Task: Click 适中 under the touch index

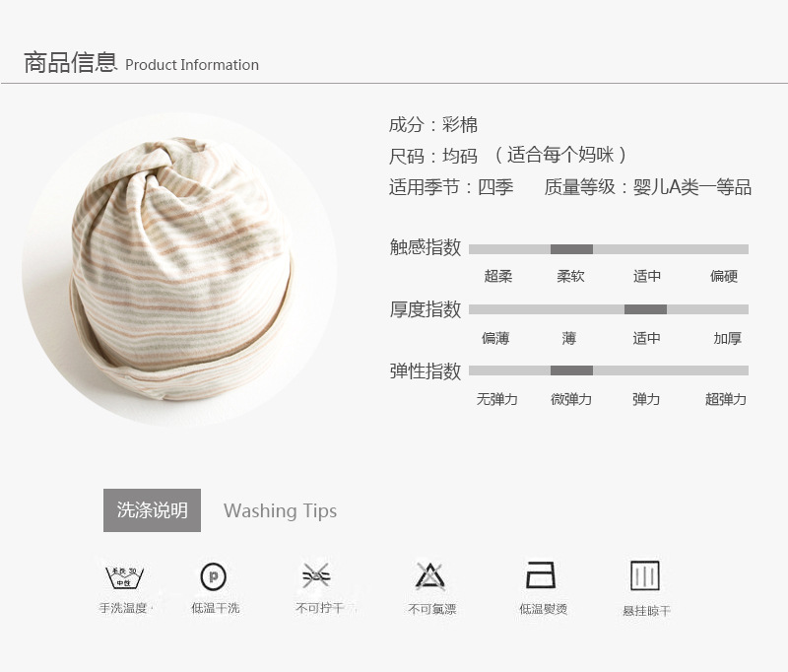Action: (x=647, y=276)
